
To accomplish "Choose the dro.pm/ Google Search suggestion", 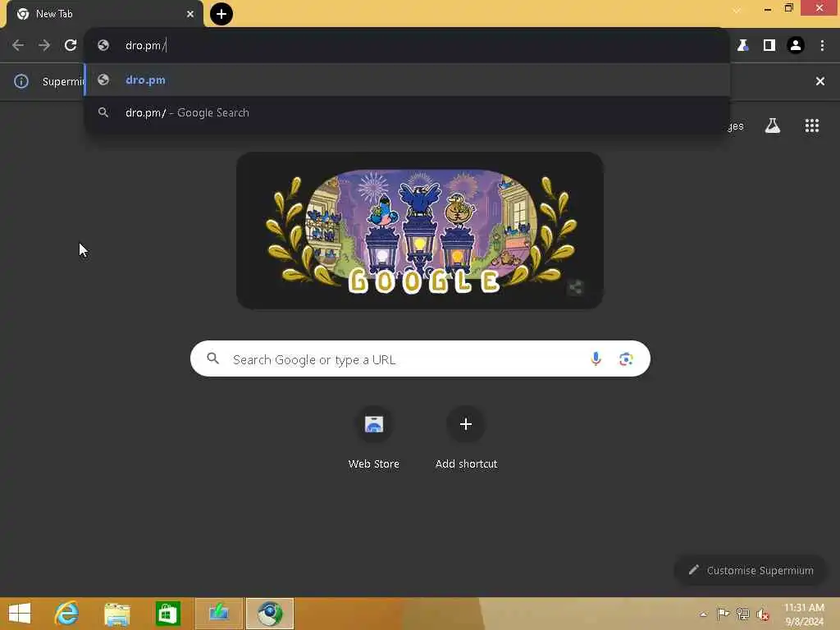I will pyautogui.click(x=407, y=112).
